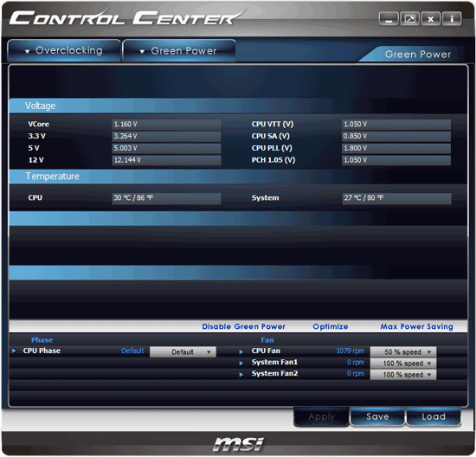Click the MSI logo at bottom

coord(238,444)
